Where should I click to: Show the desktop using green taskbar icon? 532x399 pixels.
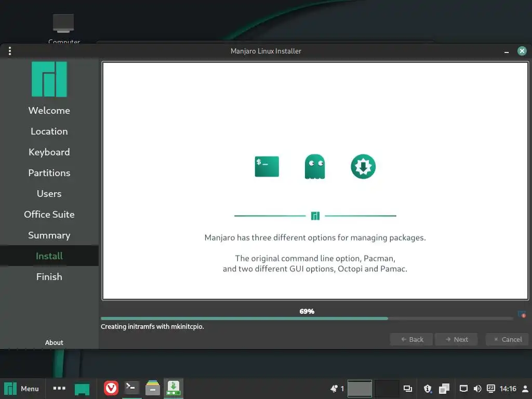[x=82, y=389]
